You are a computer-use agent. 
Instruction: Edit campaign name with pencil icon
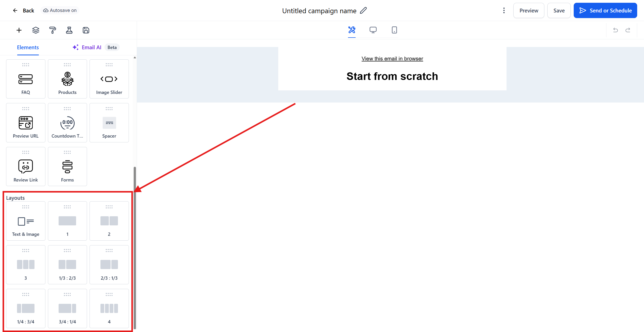[x=363, y=10]
